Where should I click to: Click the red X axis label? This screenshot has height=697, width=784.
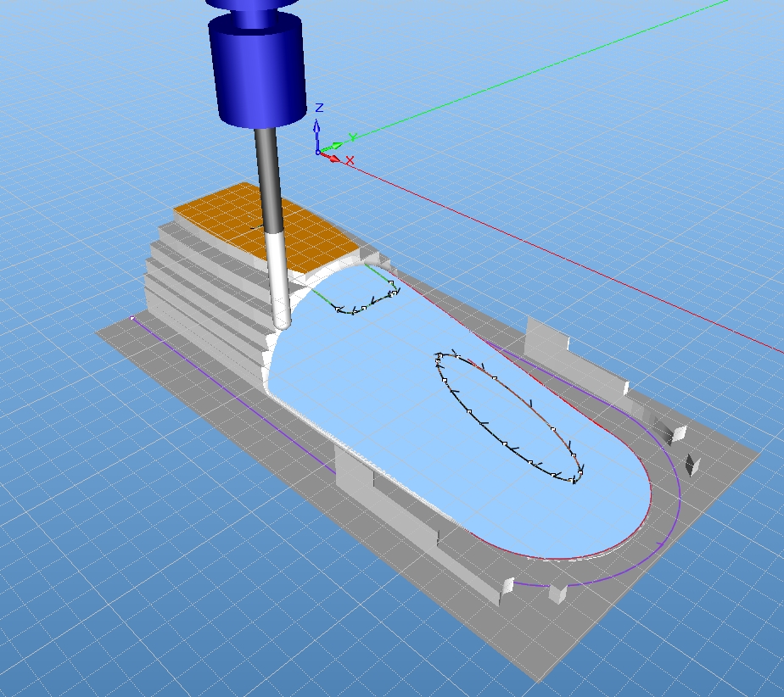[x=349, y=160]
